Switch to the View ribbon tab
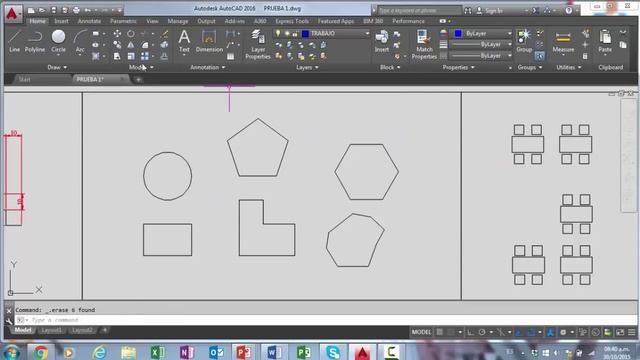The height and width of the screenshot is (360, 640). (x=152, y=21)
